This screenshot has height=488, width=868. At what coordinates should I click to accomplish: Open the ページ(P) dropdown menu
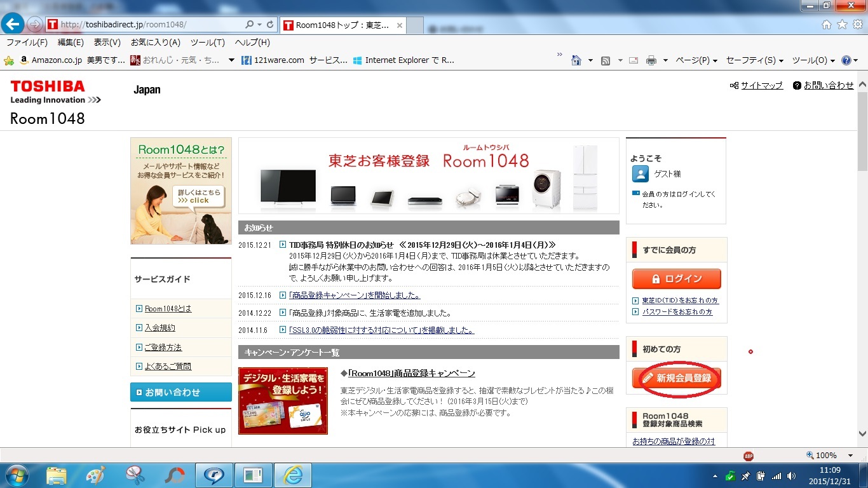tap(696, 60)
